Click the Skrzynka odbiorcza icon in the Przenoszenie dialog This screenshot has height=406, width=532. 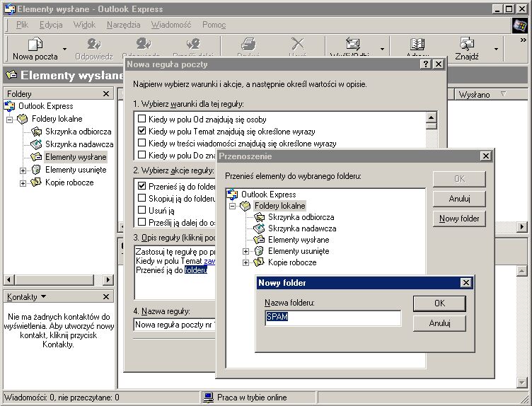(259, 217)
